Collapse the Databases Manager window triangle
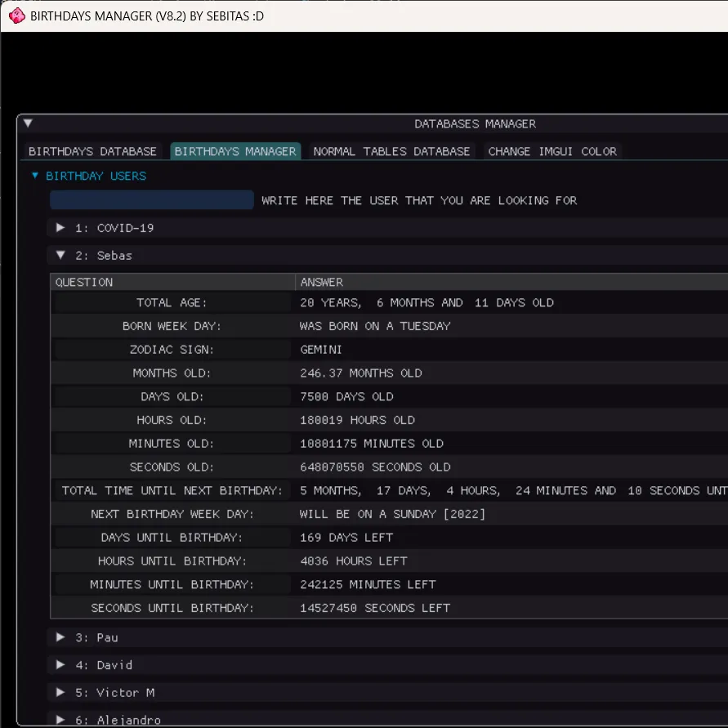The width and height of the screenshot is (728, 728). click(x=29, y=124)
